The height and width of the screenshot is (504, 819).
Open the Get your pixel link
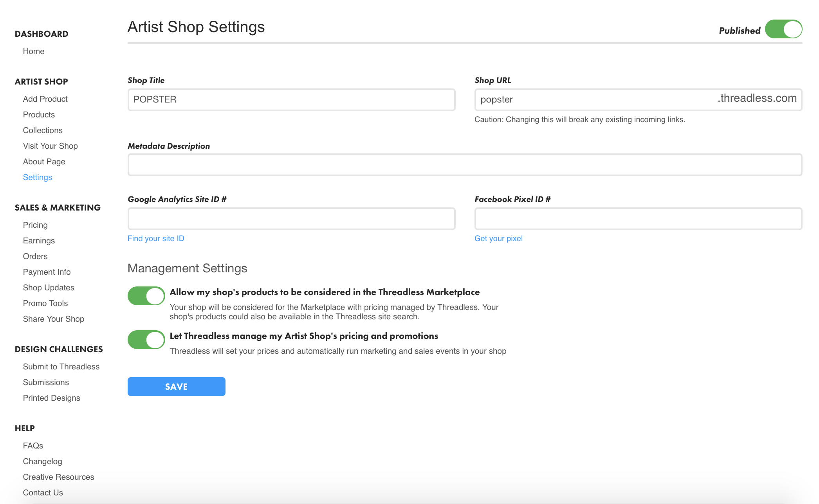click(498, 238)
